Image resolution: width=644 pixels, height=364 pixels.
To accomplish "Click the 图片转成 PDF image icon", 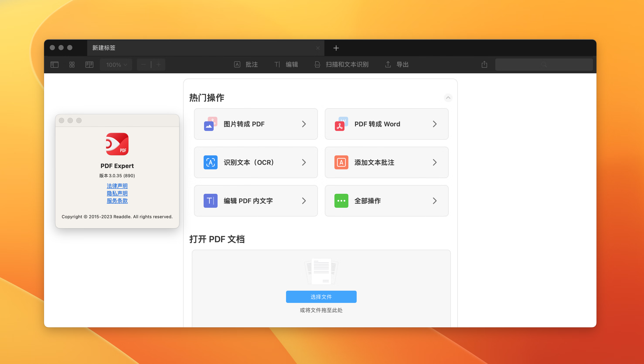I will (x=210, y=124).
